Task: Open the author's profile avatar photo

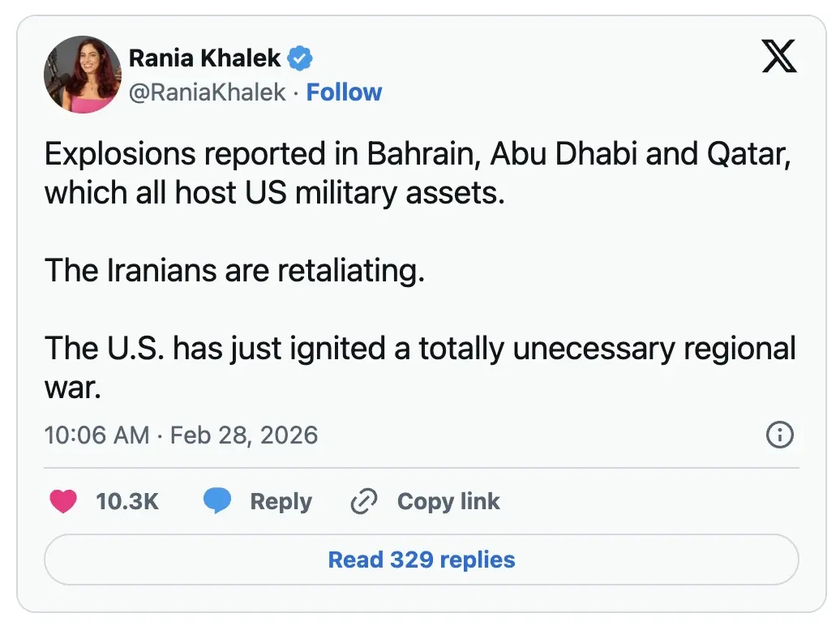Action: coord(83,75)
